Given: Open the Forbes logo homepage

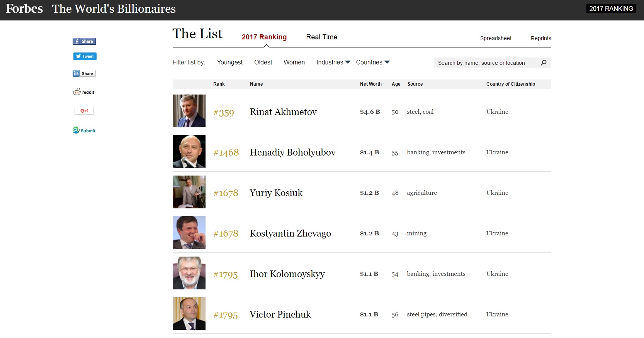Looking at the screenshot, I should tap(24, 8).
